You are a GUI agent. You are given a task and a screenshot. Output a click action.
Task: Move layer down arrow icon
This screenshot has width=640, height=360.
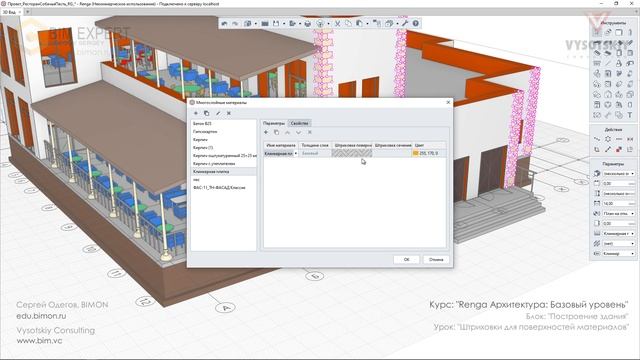[298, 132]
